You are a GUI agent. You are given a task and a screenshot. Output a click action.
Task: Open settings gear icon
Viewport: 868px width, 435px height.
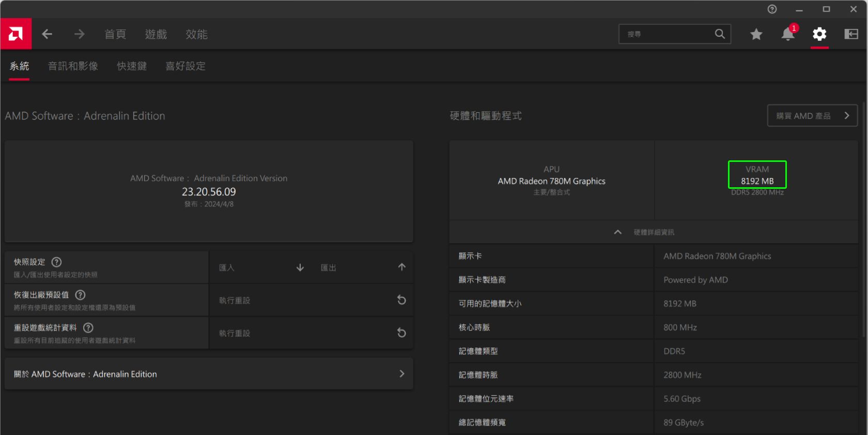[x=819, y=34]
